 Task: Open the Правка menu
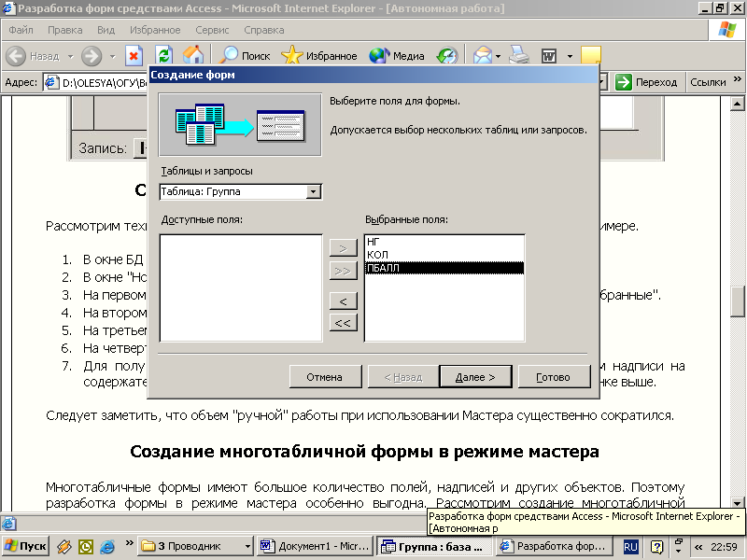64,30
